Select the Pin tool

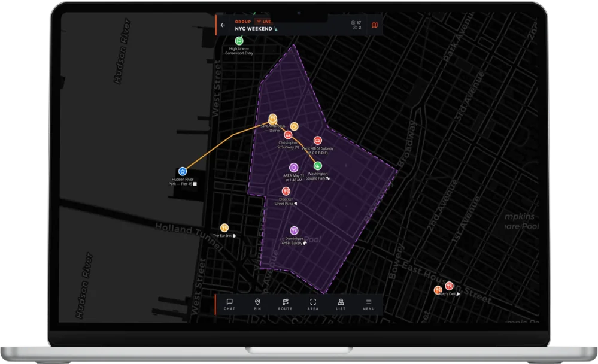pos(257,304)
